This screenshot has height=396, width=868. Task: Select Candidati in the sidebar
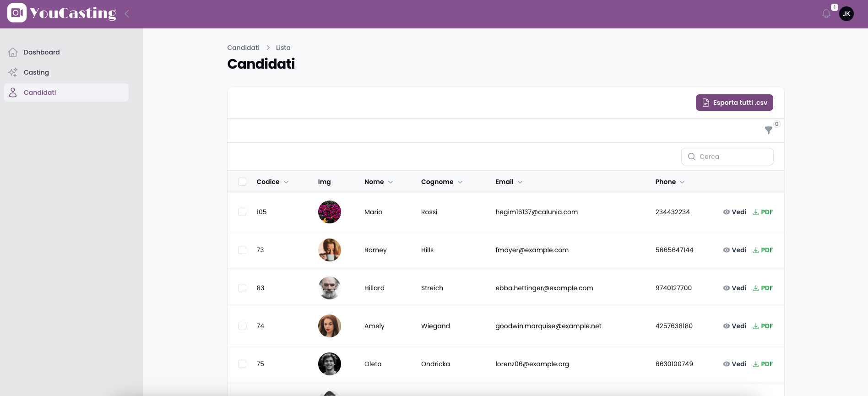click(x=66, y=92)
